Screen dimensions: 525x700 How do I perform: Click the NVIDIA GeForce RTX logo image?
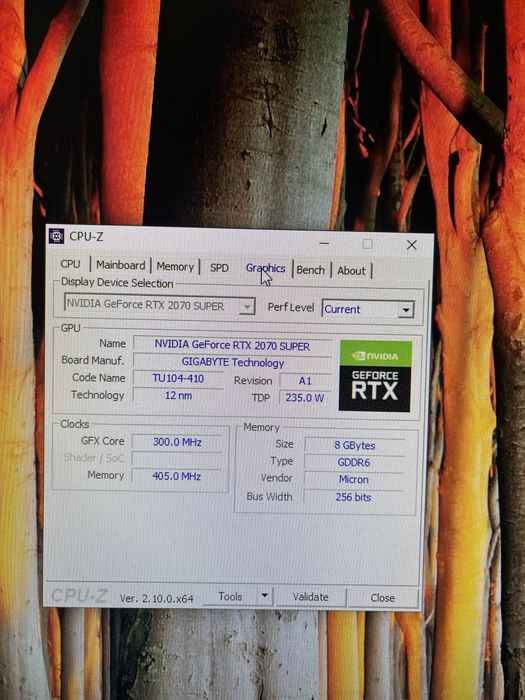click(x=375, y=376)
